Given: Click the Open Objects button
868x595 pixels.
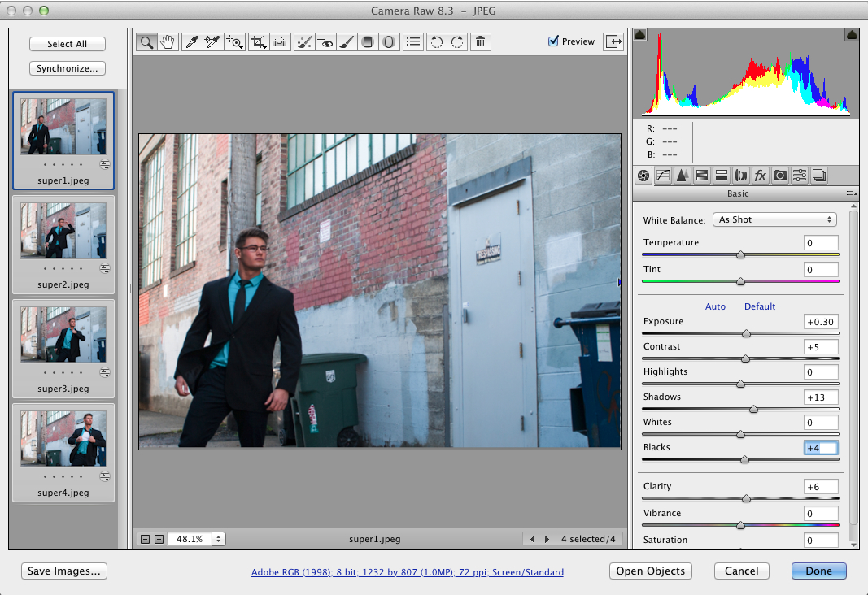Looking at the screenshot, I should (651, 571).
